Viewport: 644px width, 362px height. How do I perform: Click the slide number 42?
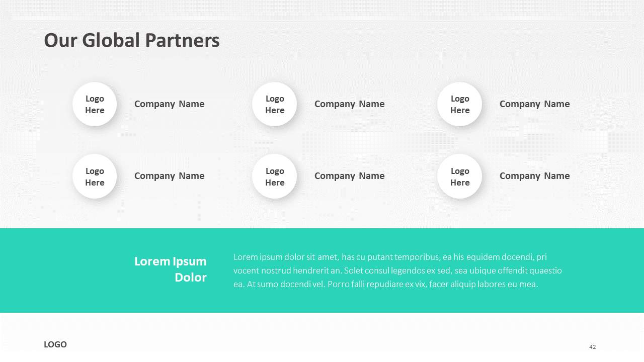pyautogui.click(x=592, y=347)
